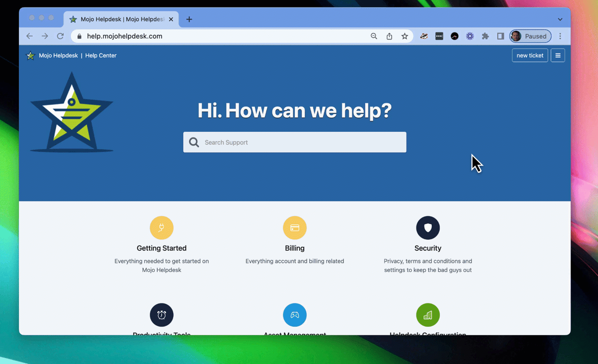Open the Billing credit card icon

pos(295,228)
